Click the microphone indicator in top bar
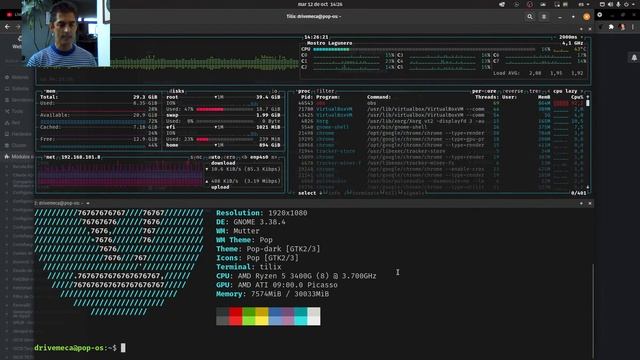The width and height of the screenshot is (640, 360). [618, 4]
